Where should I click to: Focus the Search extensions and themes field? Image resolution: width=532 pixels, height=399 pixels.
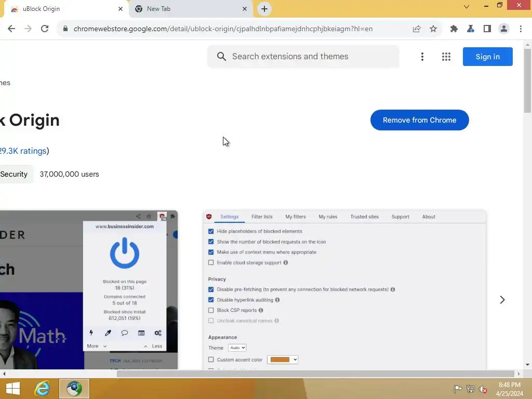pos(303,56)
